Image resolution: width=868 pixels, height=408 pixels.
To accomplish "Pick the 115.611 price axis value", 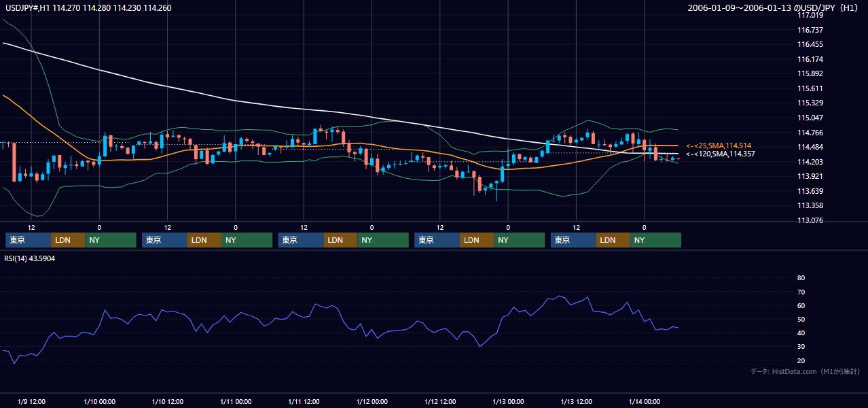I will tap(810, 88).
